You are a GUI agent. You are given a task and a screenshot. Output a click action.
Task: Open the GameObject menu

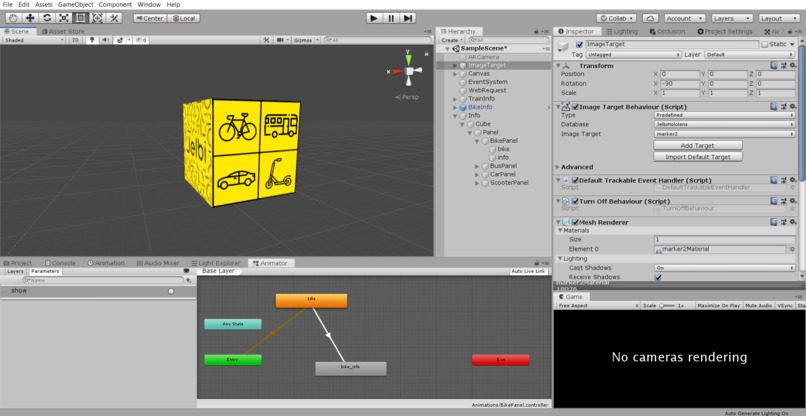(x=76, y=4)
